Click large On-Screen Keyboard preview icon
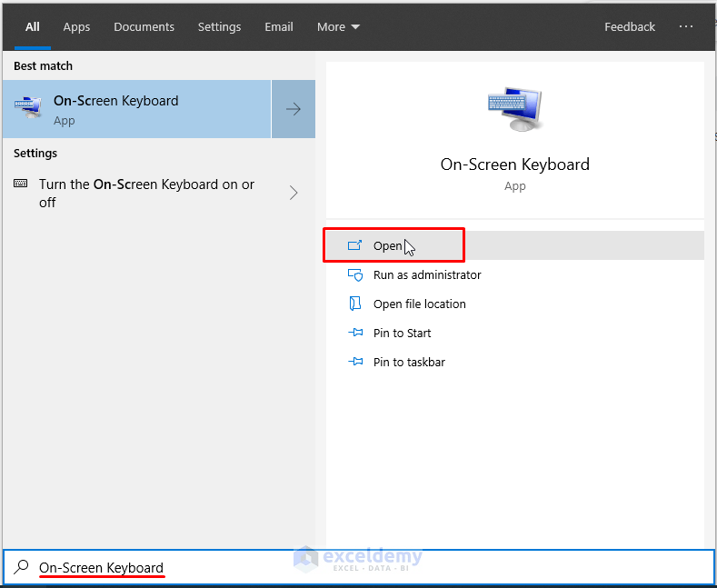The height and width of the screenshot is (588, 717). [x=514, y=109]
